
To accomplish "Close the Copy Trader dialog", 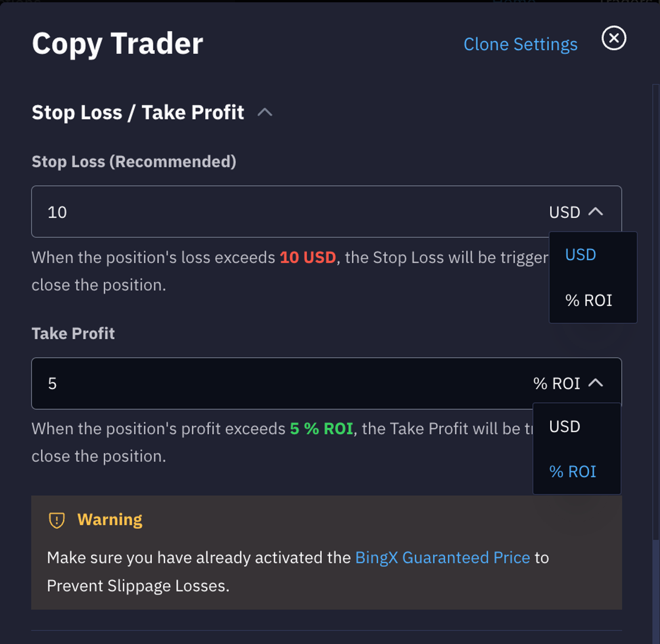I will pos(614,38).
